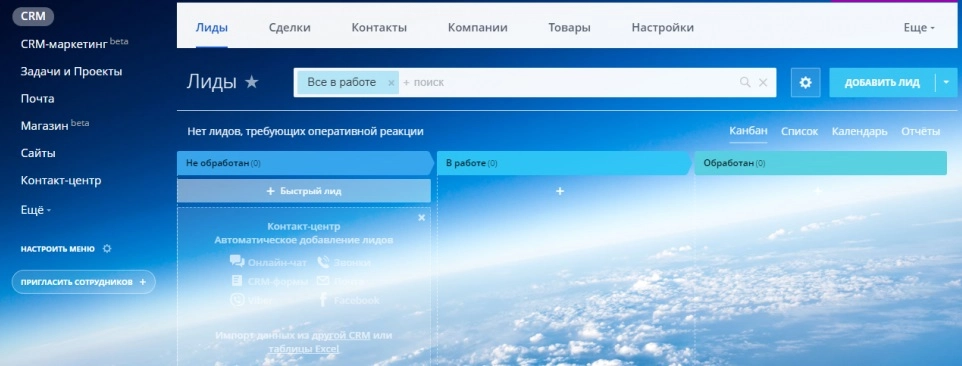Click Пригласить сотрудников button

point(83,282)
